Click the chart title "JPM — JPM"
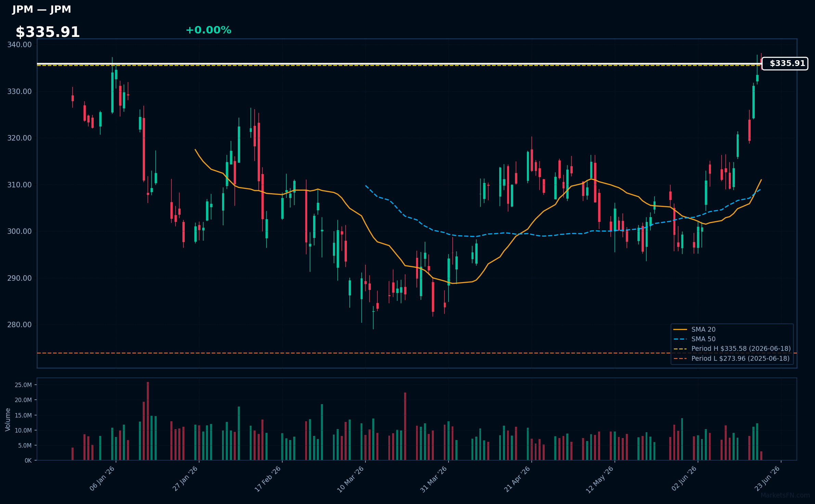This screenshot has height=504, width=815. (42, 9)
